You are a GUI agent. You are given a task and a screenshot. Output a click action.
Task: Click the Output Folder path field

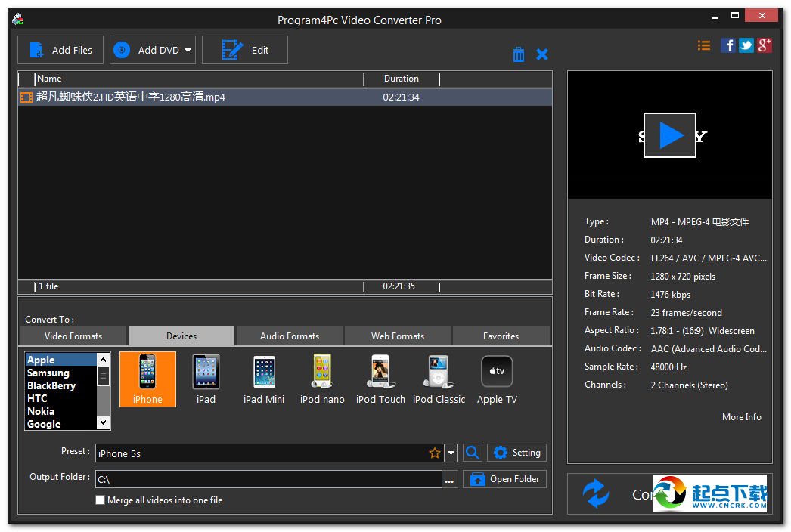coord(268,479)
